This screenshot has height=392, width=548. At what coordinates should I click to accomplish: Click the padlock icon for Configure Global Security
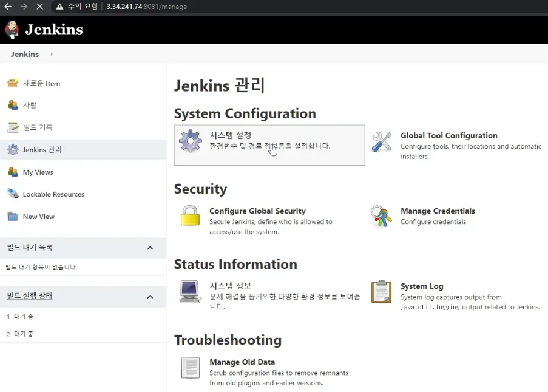click(191, 216)
